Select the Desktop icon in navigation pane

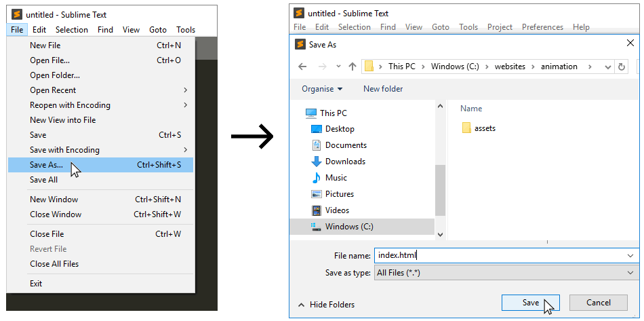tap(317, 129)
